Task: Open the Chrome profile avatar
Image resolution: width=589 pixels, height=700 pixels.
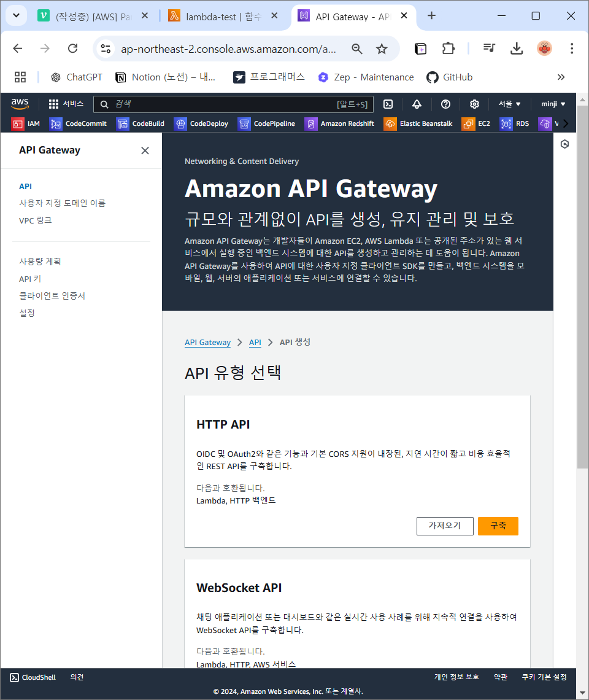Action: coord(544,49)
